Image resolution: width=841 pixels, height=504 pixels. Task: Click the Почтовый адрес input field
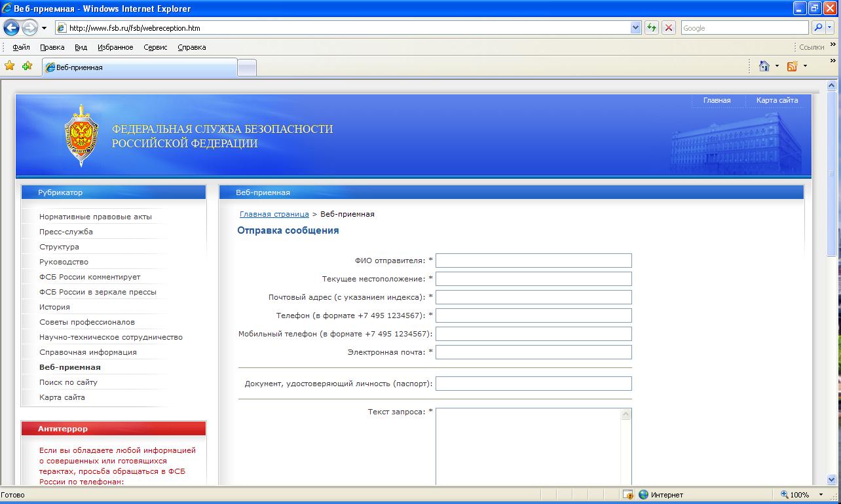[x=534, y=297]
